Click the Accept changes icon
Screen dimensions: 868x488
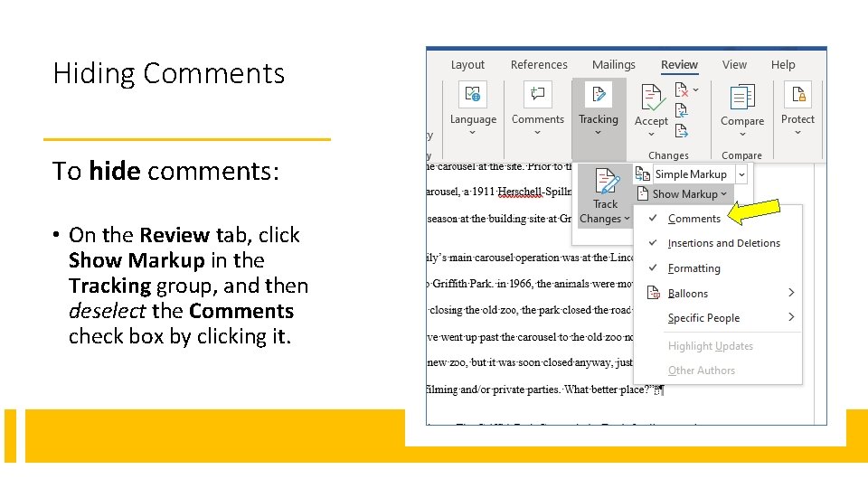pyautogui.click(x=652, y=98)
